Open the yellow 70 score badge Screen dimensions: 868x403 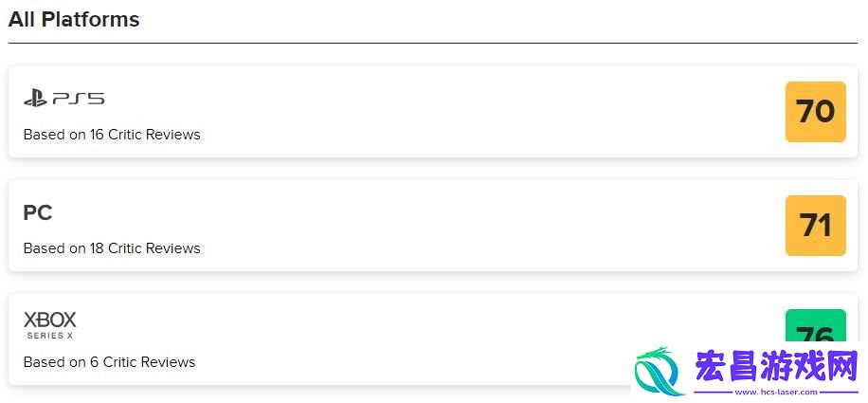pos(816,112)
